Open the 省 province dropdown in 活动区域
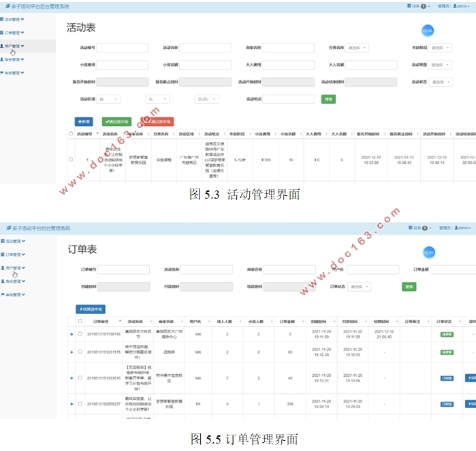Screen dimensions: 476x451 (108, 99)
